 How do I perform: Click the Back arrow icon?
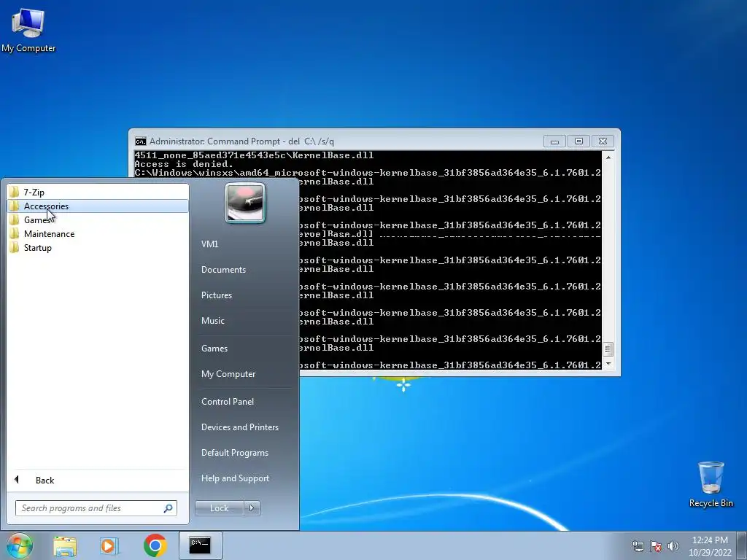[17, 480]
